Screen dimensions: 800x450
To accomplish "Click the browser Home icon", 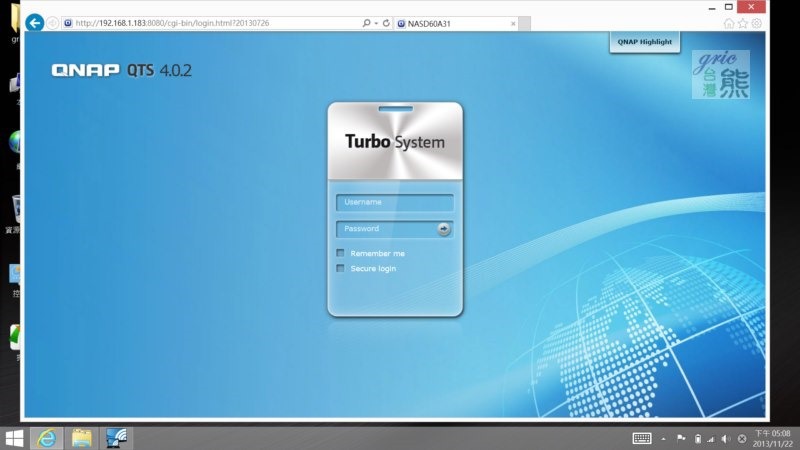I will [x=729, y=23].
